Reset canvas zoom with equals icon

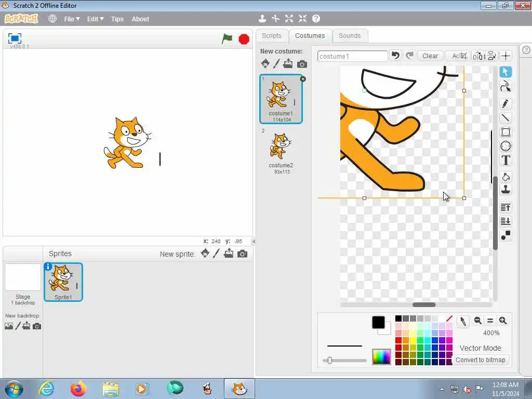tap(490, 320)
